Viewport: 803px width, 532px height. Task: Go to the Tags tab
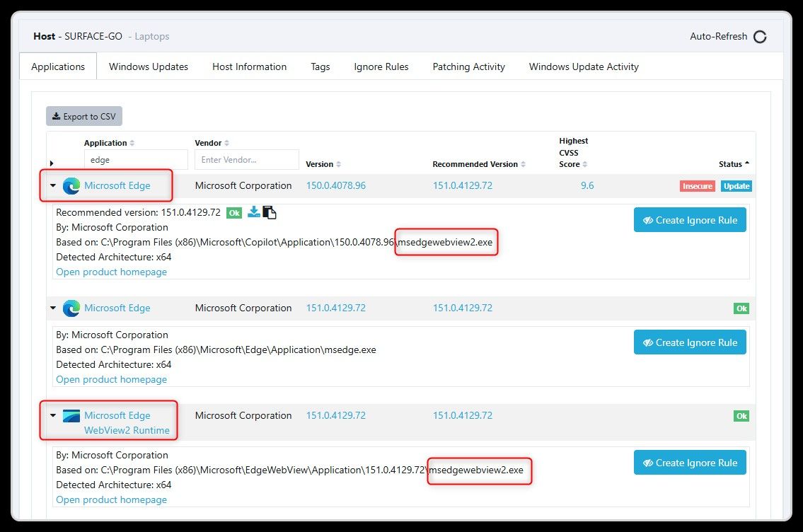point(320,66)
